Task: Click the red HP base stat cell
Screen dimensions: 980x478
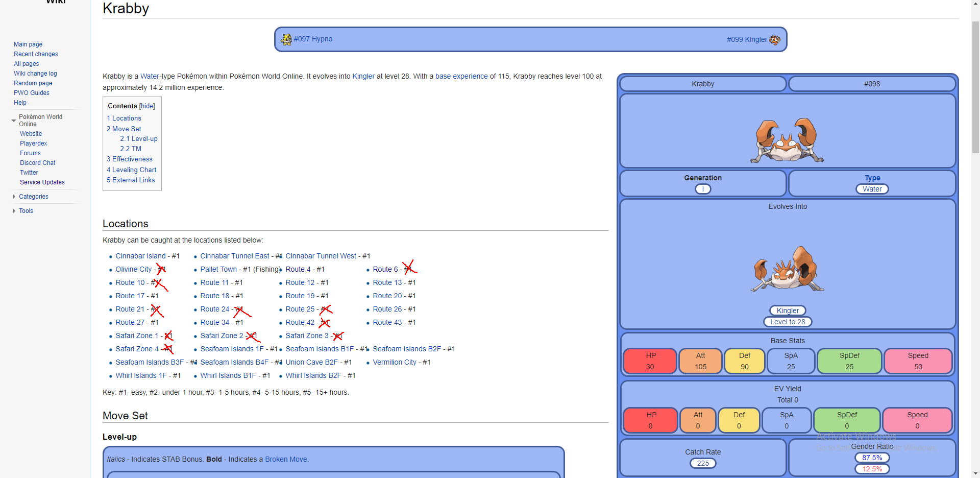Action: click(650, 361)
